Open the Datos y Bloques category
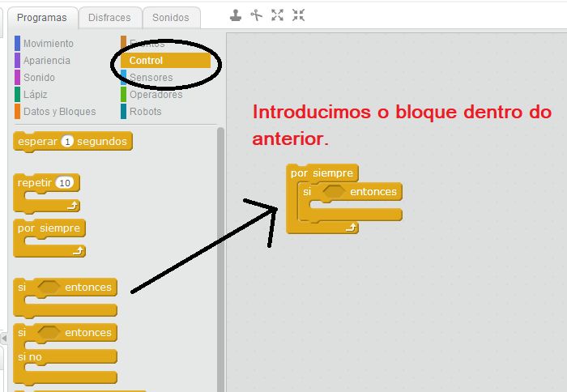The width and height of the screenshot is (567, 392). pos(59,112)
